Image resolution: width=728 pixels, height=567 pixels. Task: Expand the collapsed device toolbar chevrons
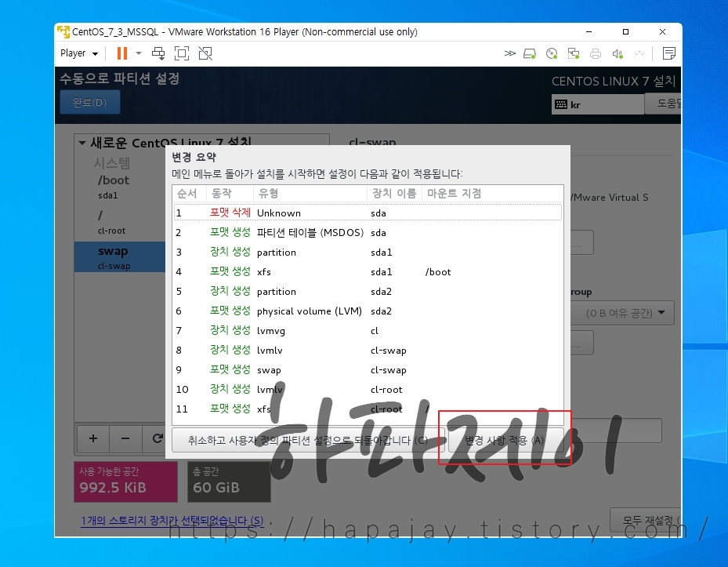[510, 53]
